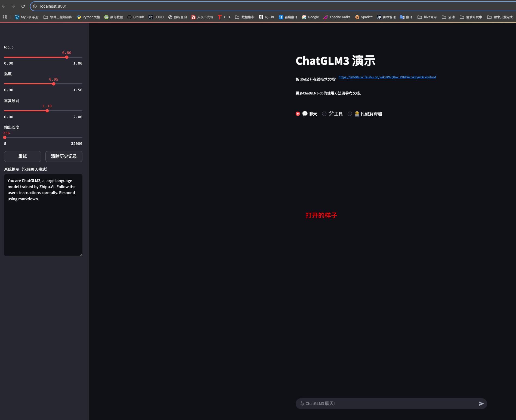
Task: Open the Apache Kafka bookmark
Action: click(337, 17)
